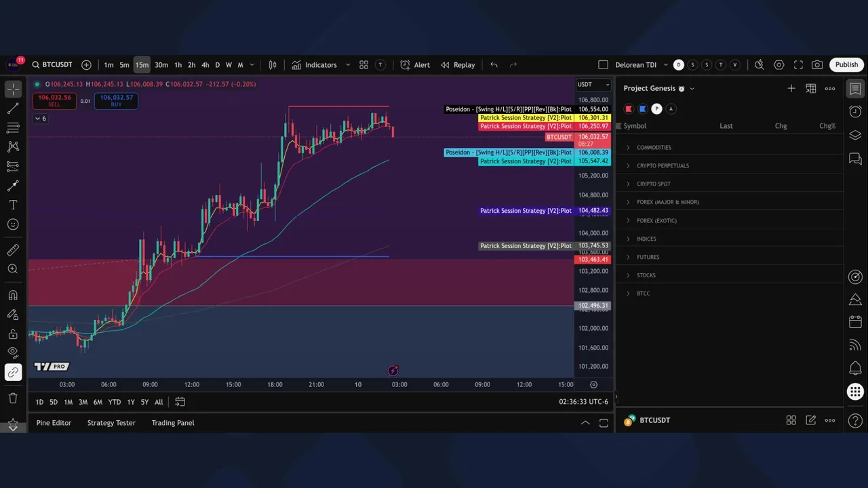This screenshot has height=488, width=868.
Task: Toggle the link drawings tool
Action: [x=13, y=372]
